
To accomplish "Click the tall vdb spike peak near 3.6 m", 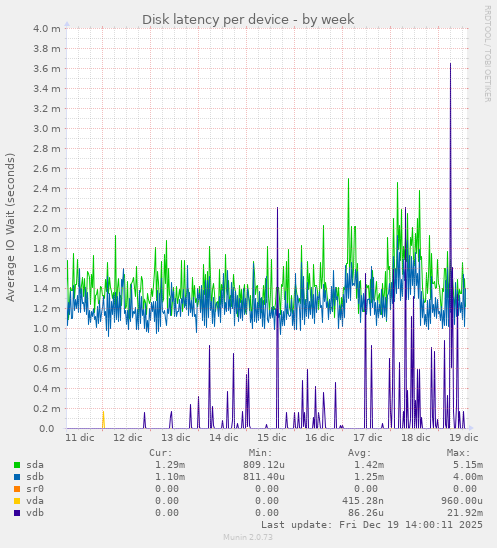I will pos(450,64).
